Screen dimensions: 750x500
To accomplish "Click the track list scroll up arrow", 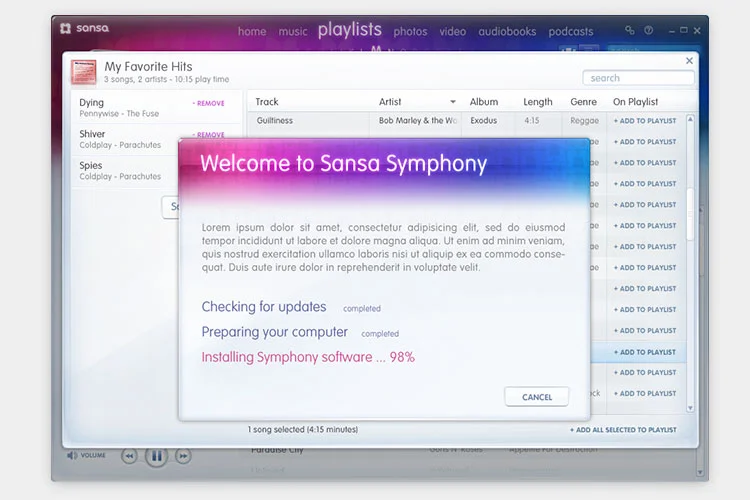I will (x=690, y=119).
